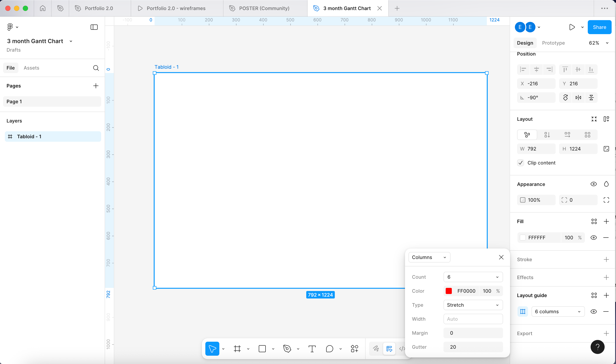Toggle Appearance visibility eye icon

(593, 184)
